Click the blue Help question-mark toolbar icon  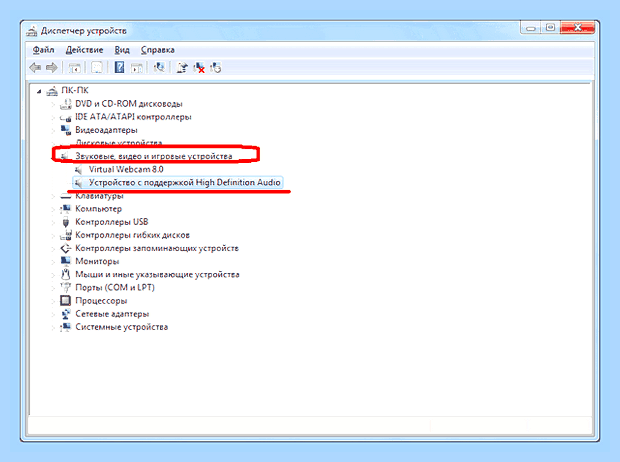point(119,68)
